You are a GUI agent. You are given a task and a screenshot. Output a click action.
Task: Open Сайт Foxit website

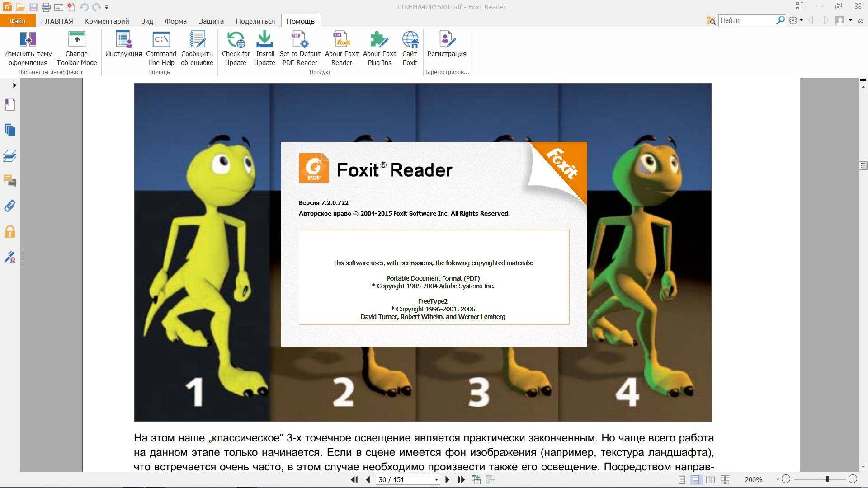[x=410, y=48]
